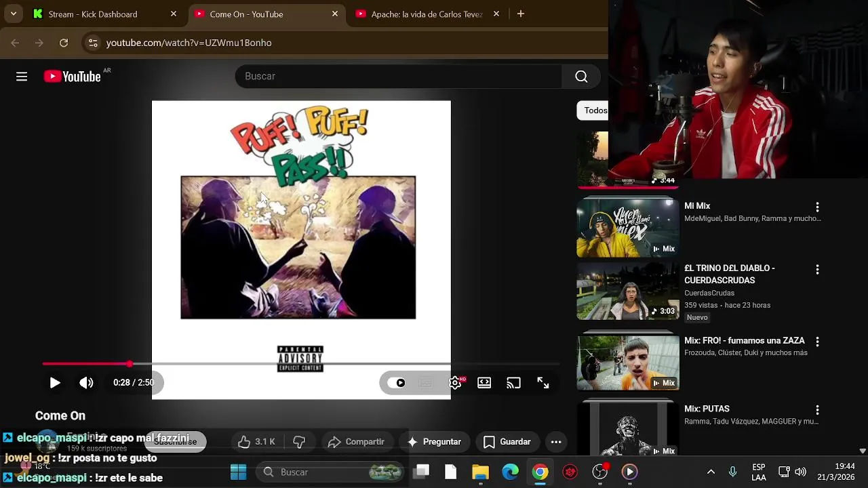Screen dimensions: 868x488
Task: Open options for £L TRINO D£L DIABLO video
Action: pos(817,269)
